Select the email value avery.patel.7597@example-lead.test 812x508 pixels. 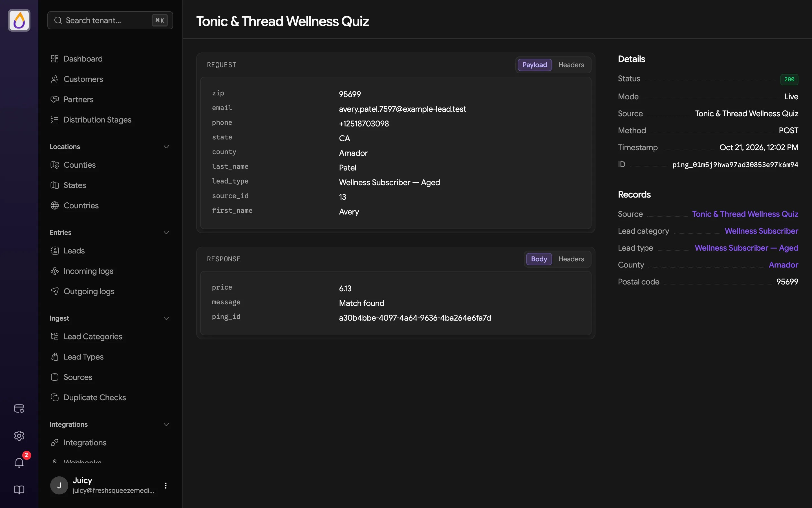pos(402,109)
